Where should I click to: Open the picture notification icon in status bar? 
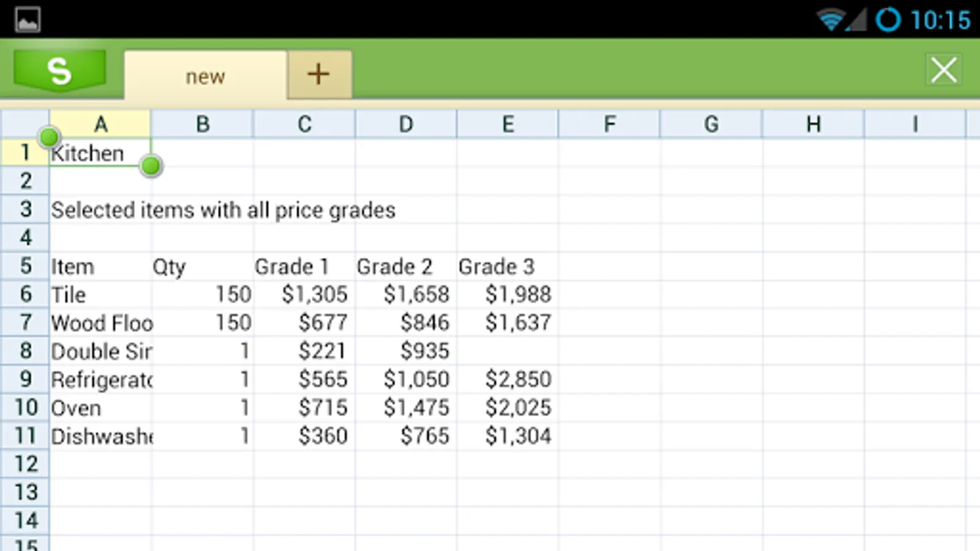point(28,20)
